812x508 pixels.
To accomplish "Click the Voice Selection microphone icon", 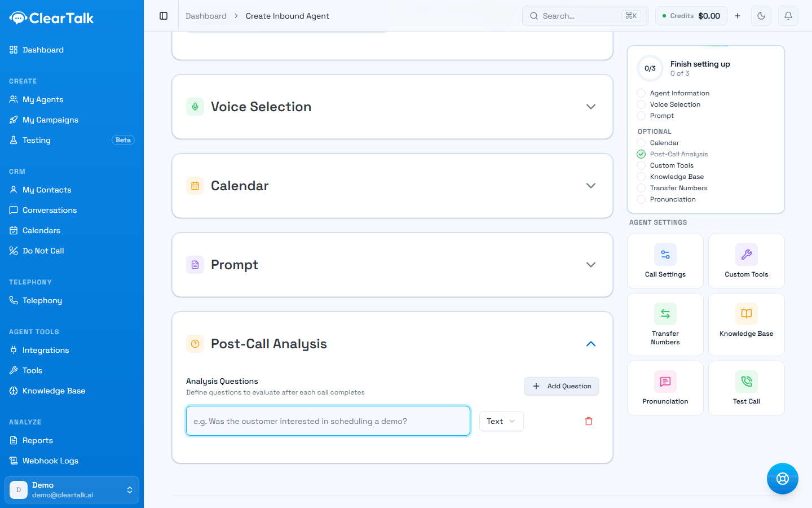I will tap(195, 107).
